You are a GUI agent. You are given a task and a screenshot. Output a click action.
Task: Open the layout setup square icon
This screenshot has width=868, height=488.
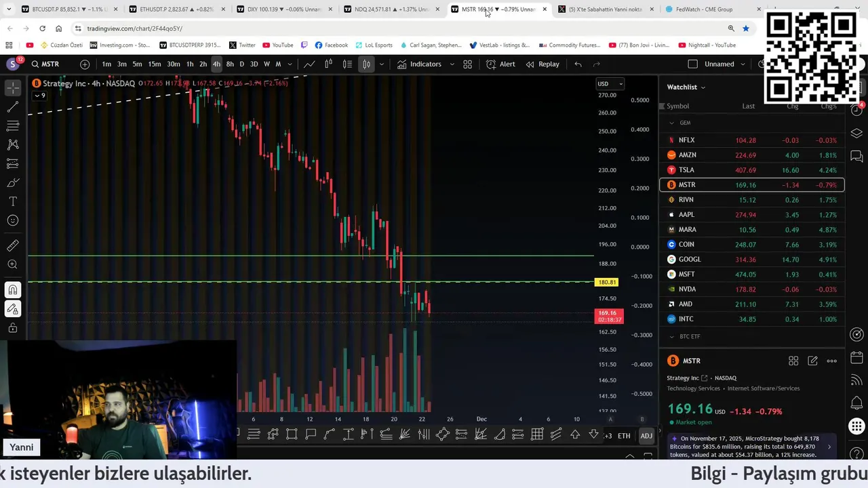pyautogui.click(x=692, y=64)
